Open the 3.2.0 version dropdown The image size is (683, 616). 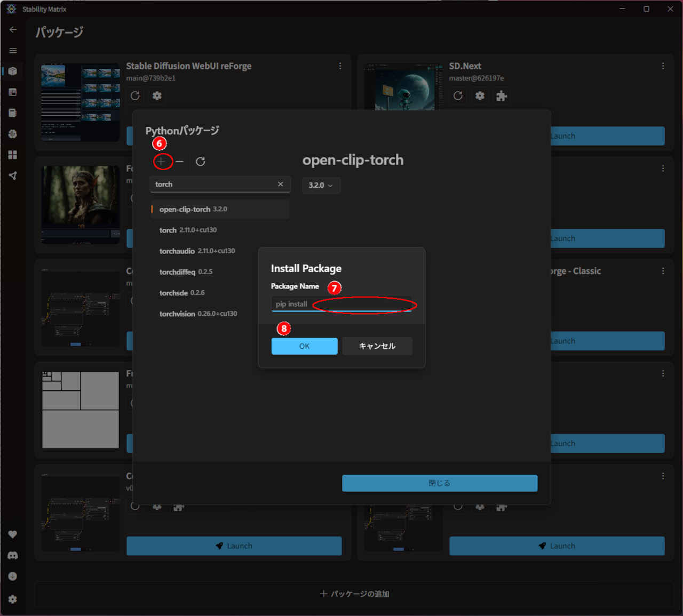pos(321,185)
